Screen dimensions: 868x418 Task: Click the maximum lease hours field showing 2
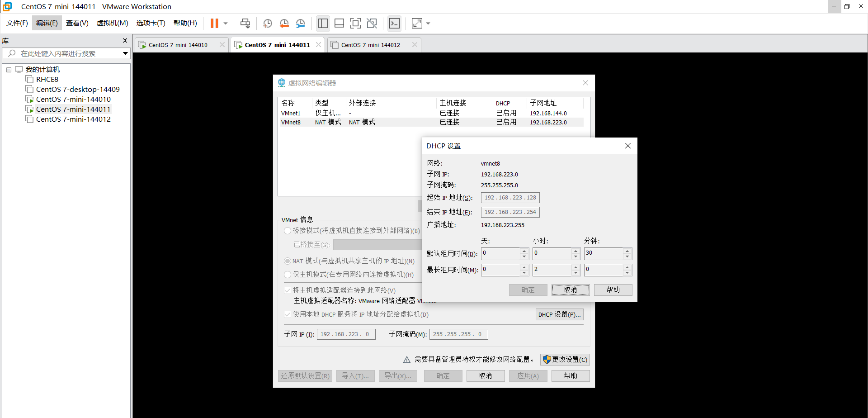click(552, 270)
